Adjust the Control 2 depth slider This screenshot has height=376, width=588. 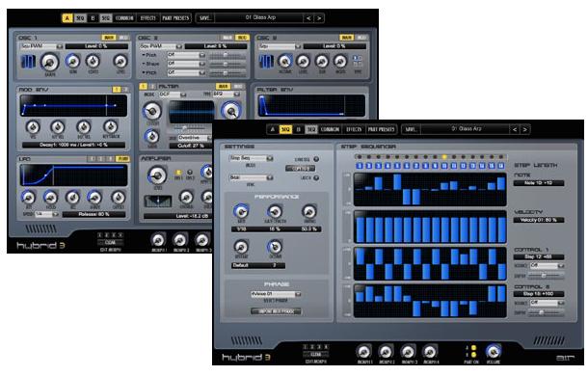click(x=546, y=312)
